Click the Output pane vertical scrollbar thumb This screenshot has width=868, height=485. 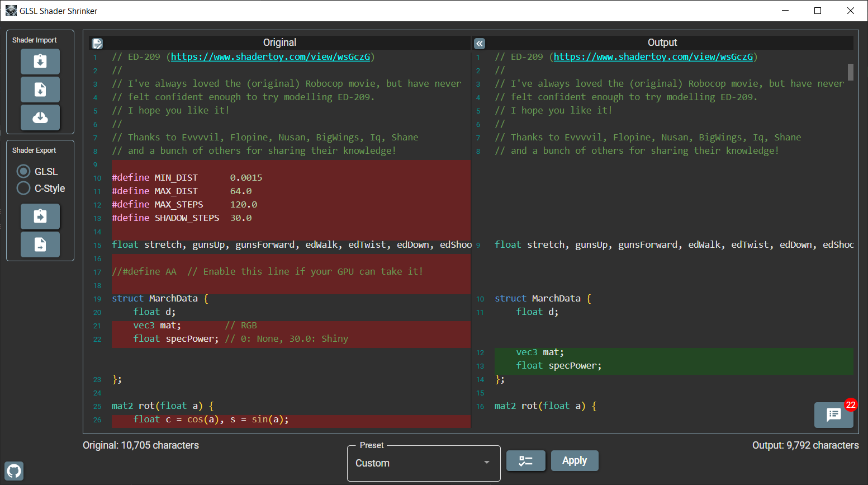point(851,72)
